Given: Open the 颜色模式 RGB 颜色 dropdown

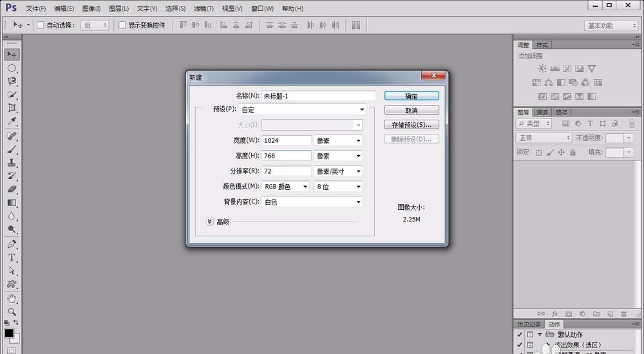Looking at the screenshot, I should coord(285,187).
